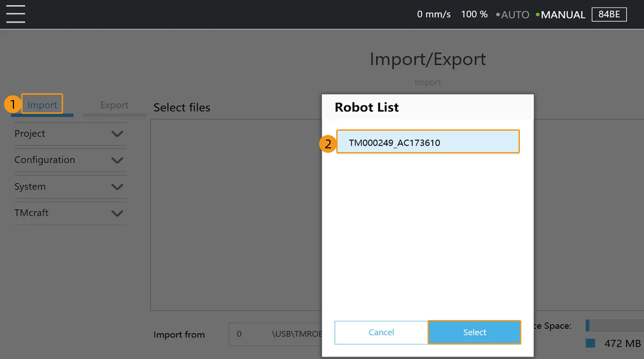
Task: Expand the TMcraft chevron
Action: pos(117,213)
